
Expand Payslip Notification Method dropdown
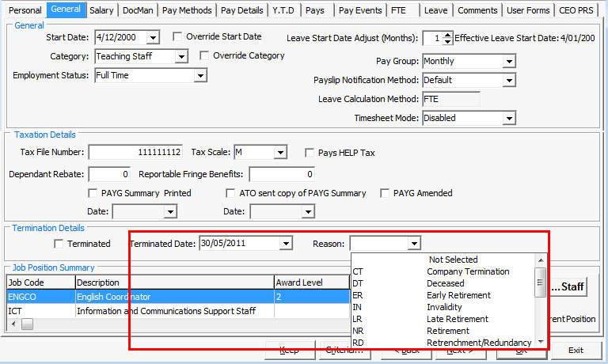tap(509, 80)
